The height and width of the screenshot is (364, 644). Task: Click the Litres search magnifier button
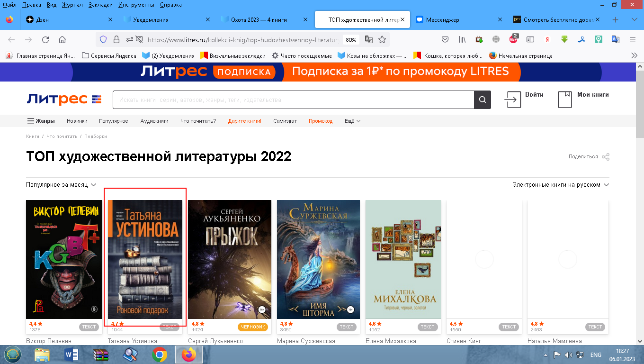click(x=482, y=100)
